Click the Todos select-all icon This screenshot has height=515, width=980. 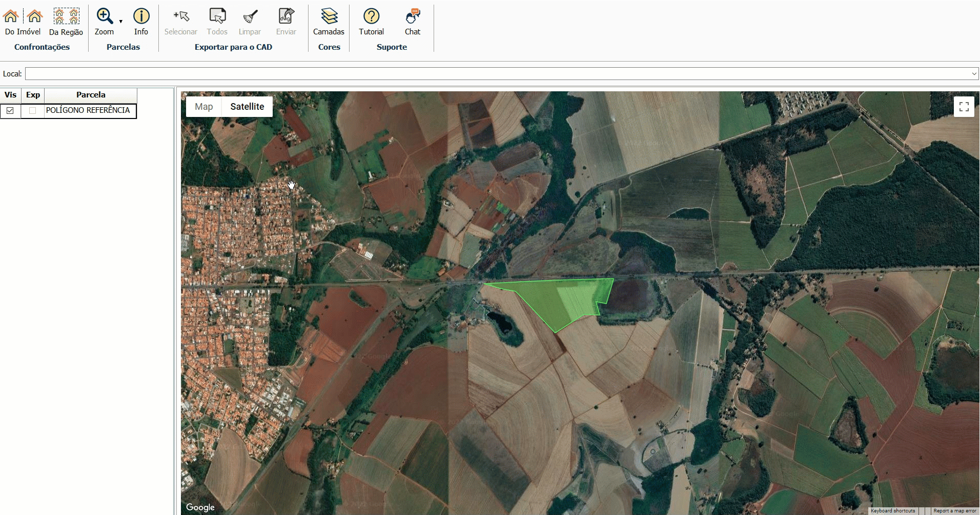217,17
